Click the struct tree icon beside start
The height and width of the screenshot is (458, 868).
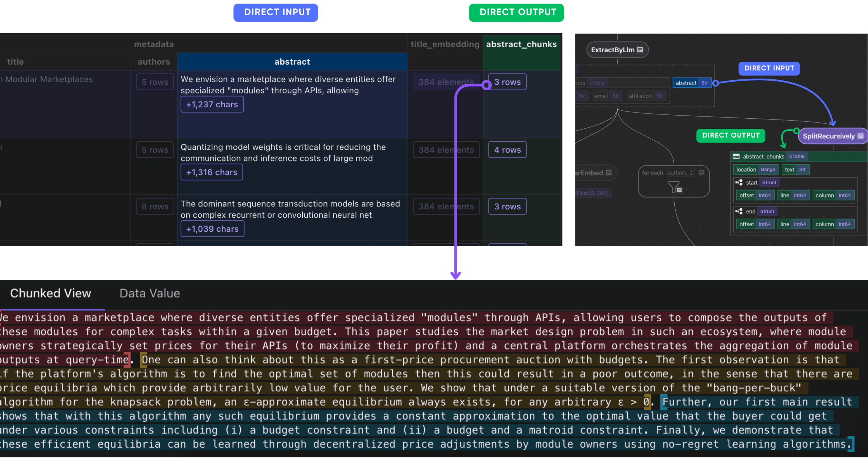739,182
